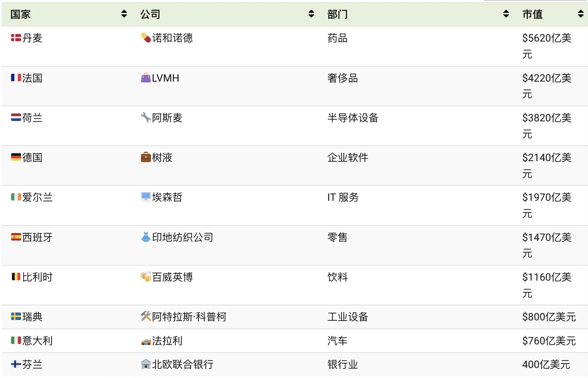Click the 公司 column header label

150,14
